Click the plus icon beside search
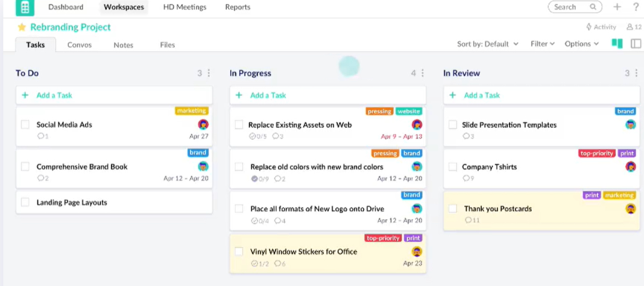This screenshot has width=644, height=286. pyautogui.click(x=617, y=7)
